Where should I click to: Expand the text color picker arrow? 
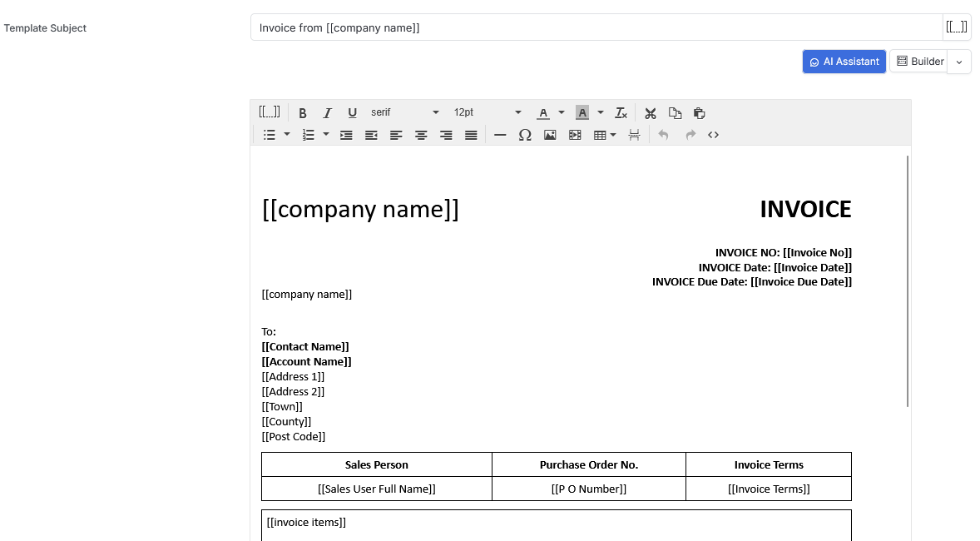point(562,113)
